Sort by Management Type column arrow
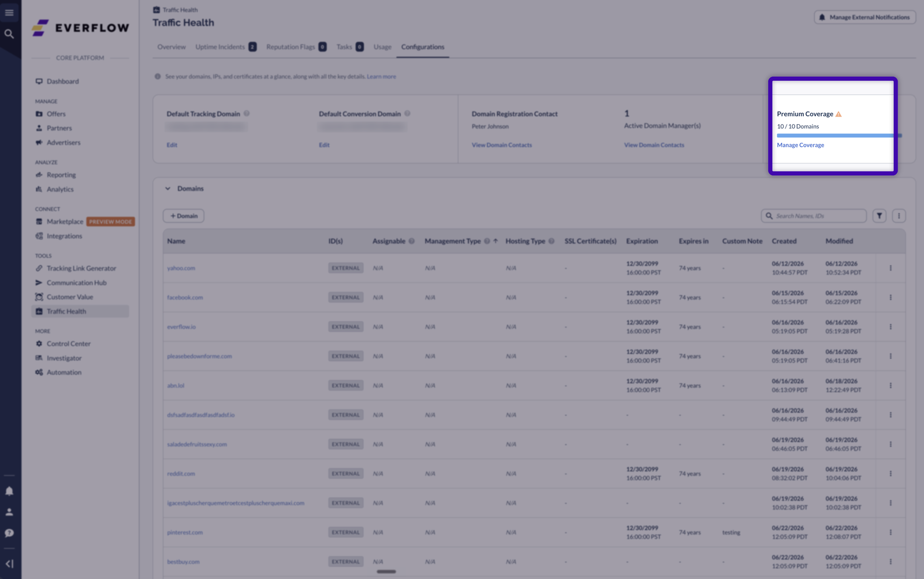Screen dimensions: 924x579 tap(495, 242)
